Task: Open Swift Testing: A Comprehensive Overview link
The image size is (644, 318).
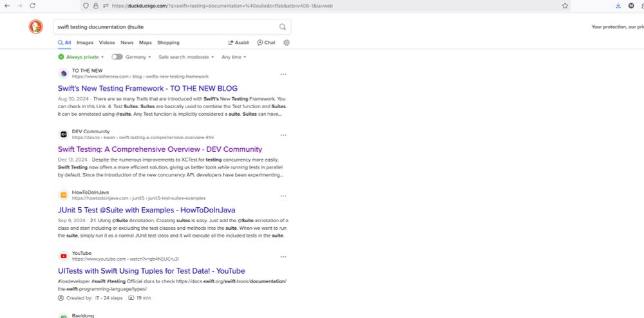Action: point(160,149)
